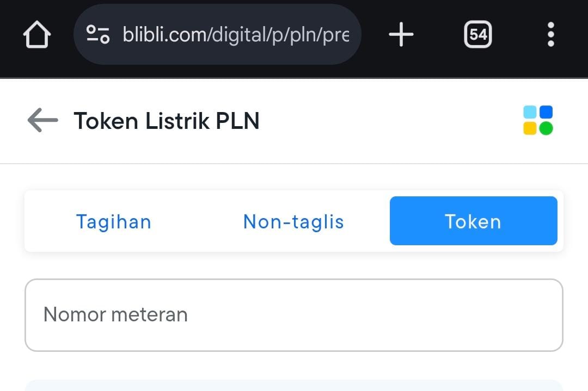Click the blibli.com address bar URL
Image resolution: width=588 pixels, height=391 pixels.
tap(236, 34)
